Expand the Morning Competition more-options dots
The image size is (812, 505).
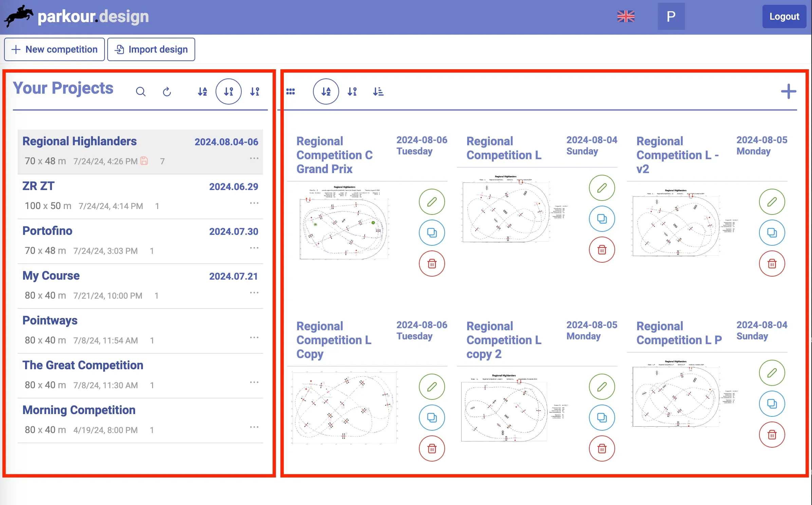tap(254, 427)
